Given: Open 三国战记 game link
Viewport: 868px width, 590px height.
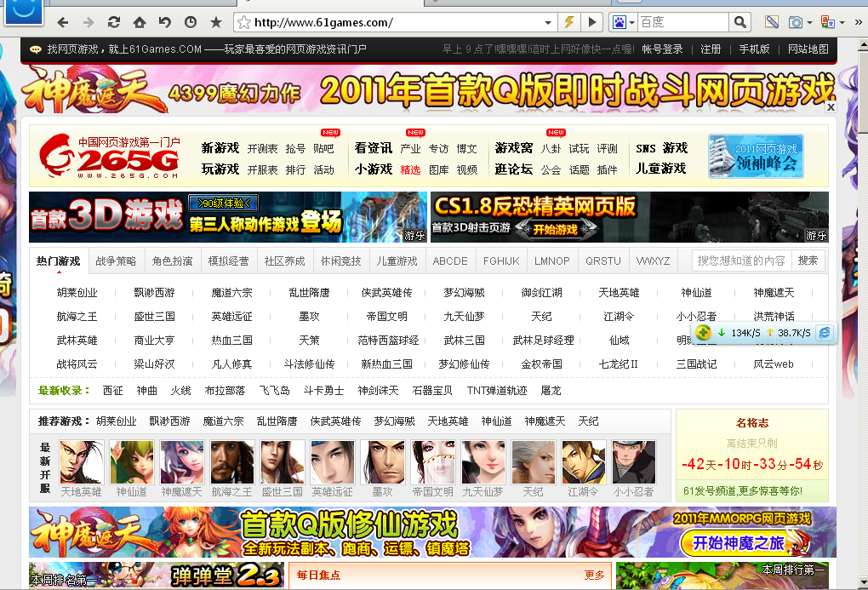Looking at the screenshot, I should [x=696, y=364].
